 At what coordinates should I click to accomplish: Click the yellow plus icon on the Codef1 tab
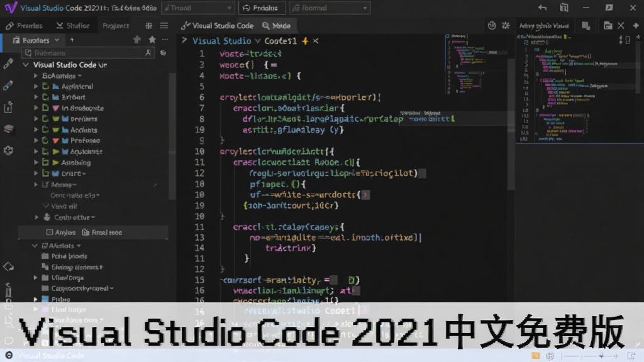pos(305,41)
